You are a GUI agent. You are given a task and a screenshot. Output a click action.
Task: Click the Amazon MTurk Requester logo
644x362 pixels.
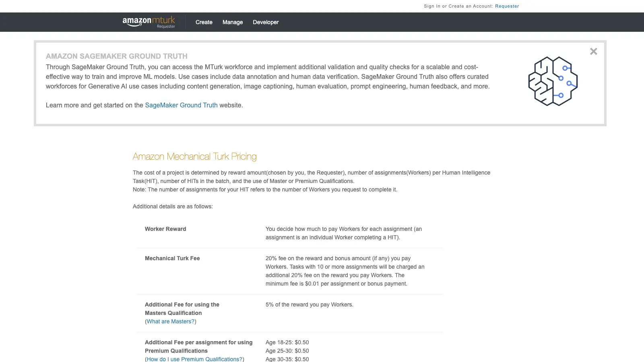point(149,22)
